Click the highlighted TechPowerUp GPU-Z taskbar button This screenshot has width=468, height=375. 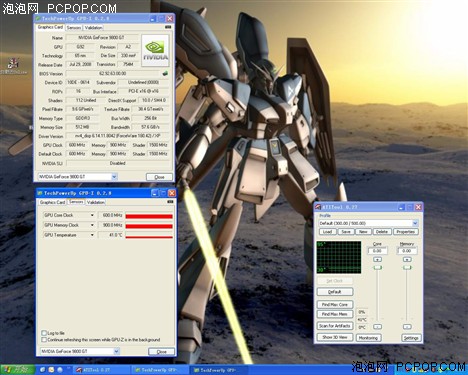pyautogui.click(x=218, y=370)
